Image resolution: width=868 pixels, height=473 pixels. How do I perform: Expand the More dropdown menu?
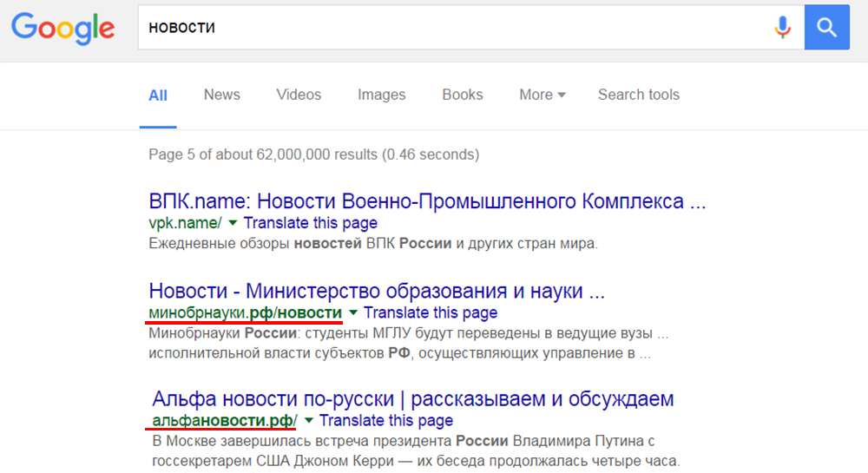(x=542, y=95)
